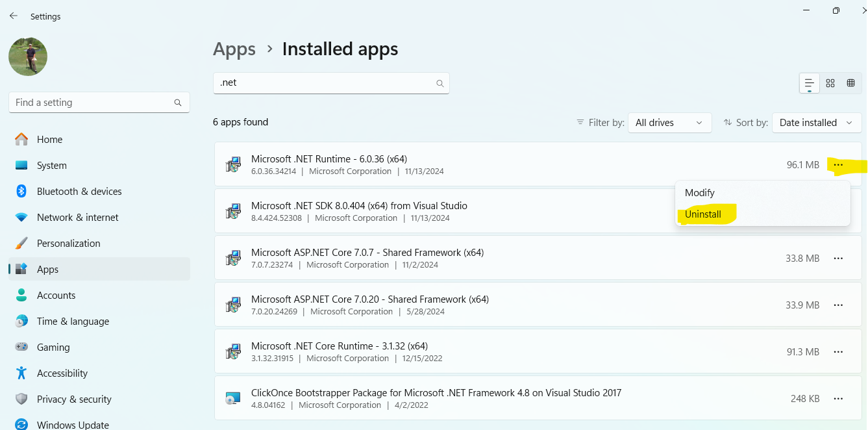Select 'Microsoft .NET Runtime - 6.0.36 (x64)' text
Screen dimensions: 868x430
click(329, 159)
